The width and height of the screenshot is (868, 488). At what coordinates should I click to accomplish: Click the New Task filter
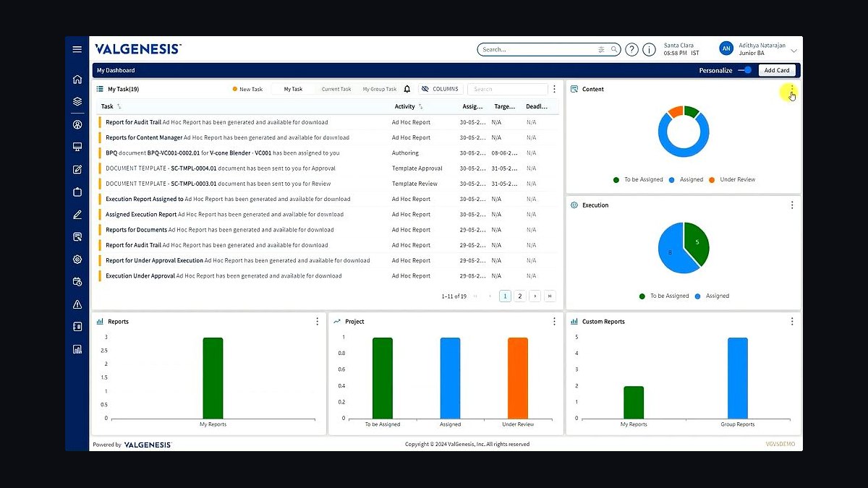coord(247,89)
